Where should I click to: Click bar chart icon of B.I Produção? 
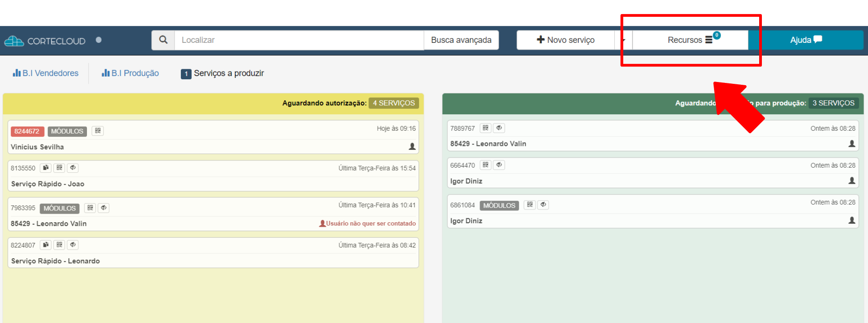(x=106, y=73)
